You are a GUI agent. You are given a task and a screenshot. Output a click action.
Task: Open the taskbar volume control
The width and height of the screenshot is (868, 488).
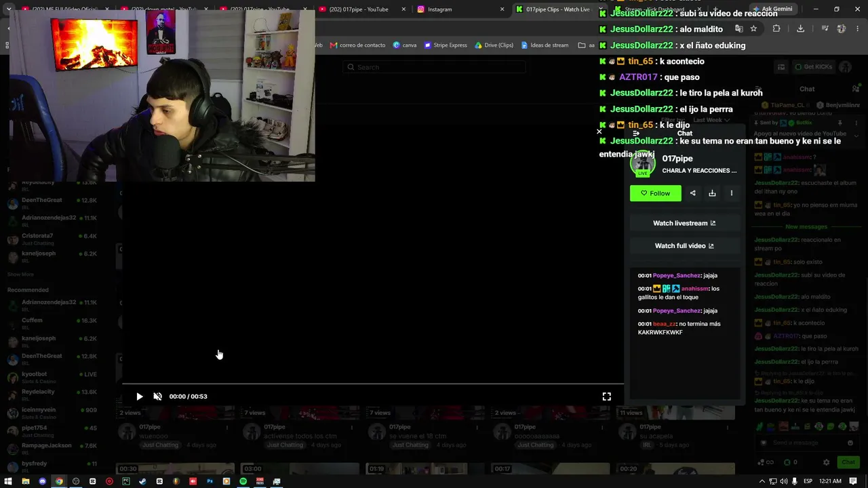(x=785, y=481)
